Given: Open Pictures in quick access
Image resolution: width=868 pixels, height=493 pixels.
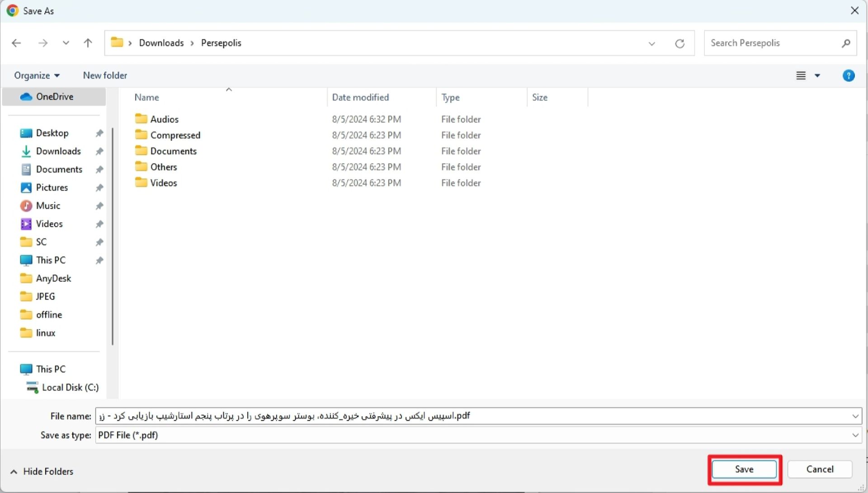Looking at the screenshot, I should pos(52,188).
